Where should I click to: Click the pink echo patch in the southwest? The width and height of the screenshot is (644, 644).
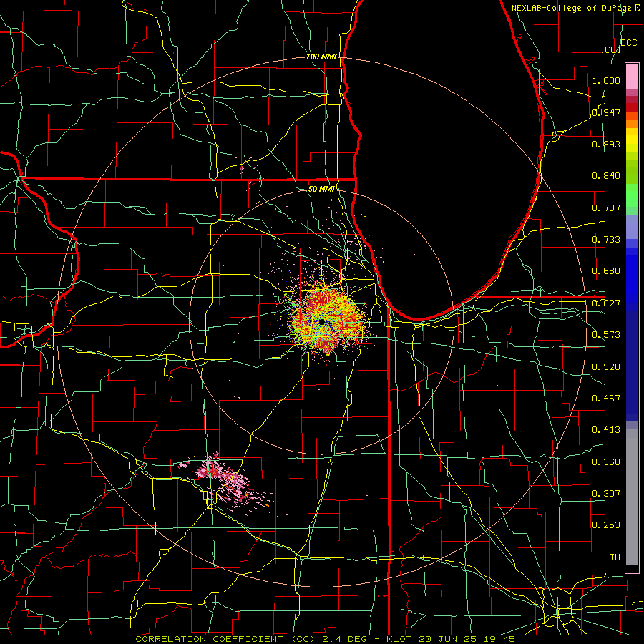click(228, 484)
